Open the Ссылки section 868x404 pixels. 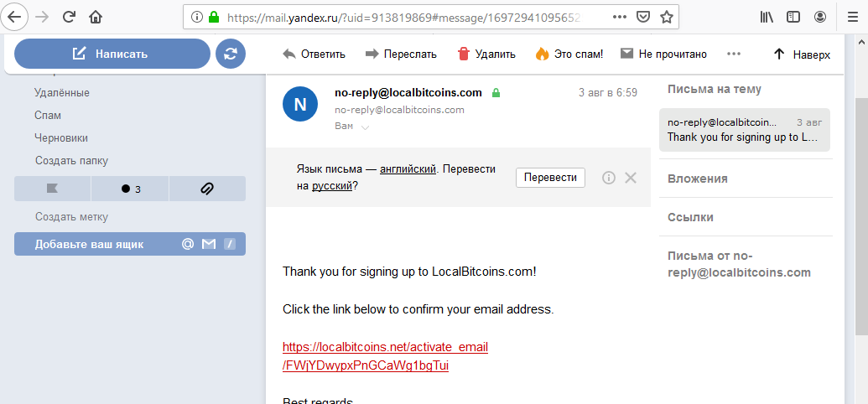tap(690, 217)
